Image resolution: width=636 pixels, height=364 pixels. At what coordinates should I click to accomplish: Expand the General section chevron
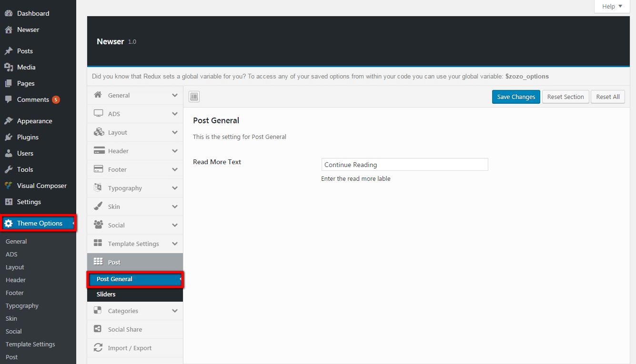click(x=175, y=95)
